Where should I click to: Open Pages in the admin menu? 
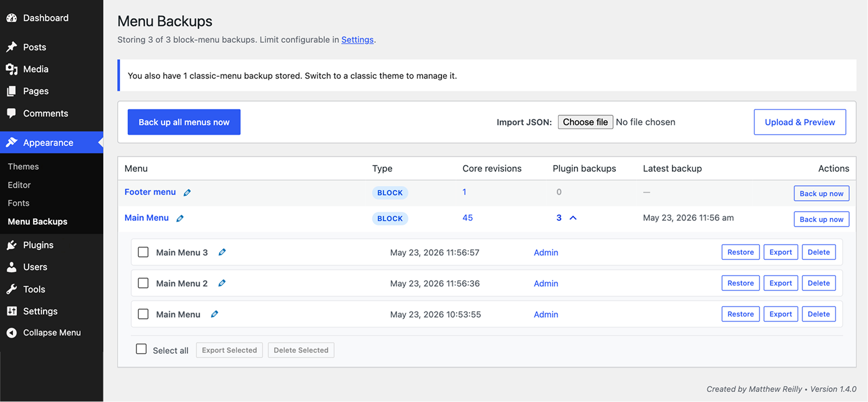(36, 91)
